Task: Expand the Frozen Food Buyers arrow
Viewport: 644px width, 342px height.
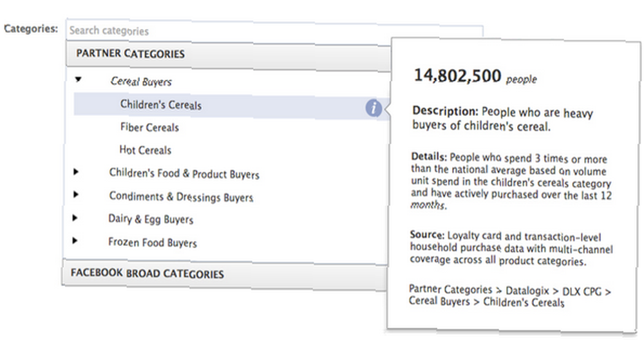Action: [74, 241]
